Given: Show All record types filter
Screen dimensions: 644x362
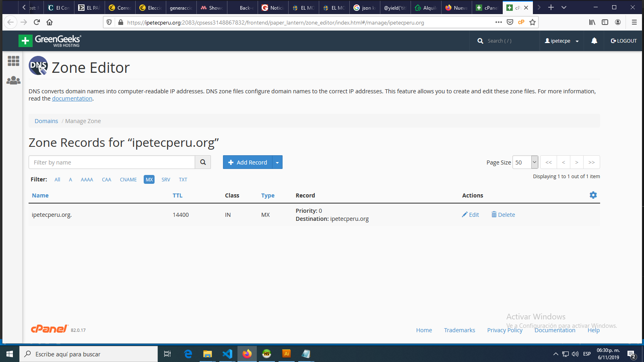Looking at the screenshot, I should 57,180.
